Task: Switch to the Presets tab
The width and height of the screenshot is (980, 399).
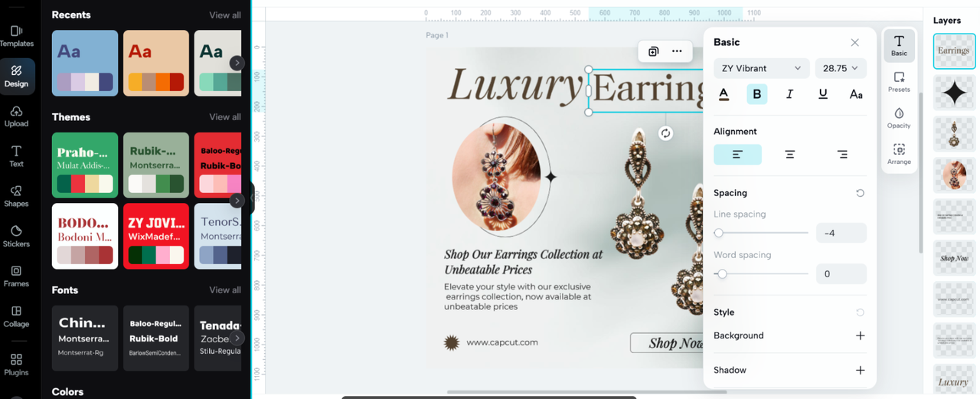Action: [899, 81]
